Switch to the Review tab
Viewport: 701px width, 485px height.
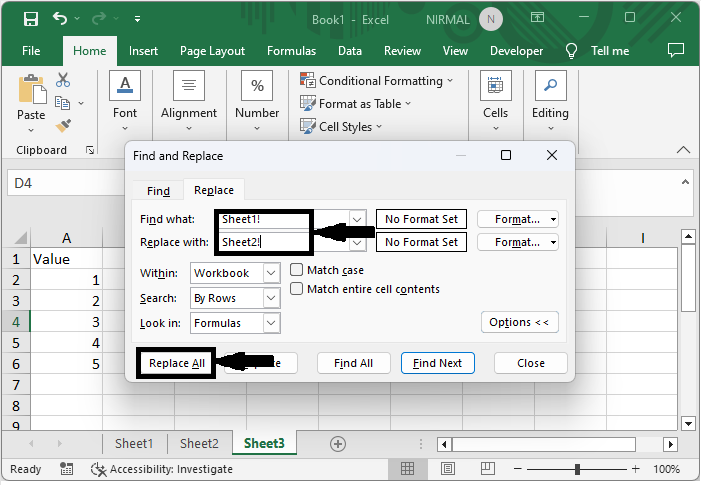tap(402, 51)
